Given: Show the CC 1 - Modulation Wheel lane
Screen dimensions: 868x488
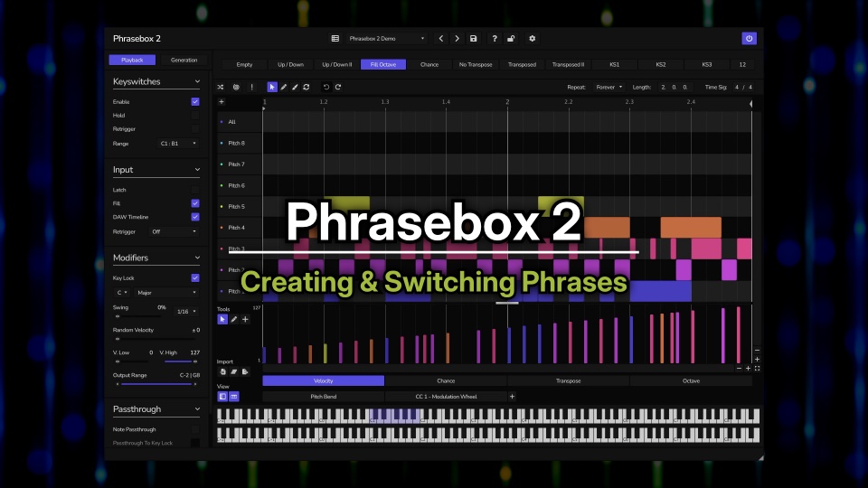Looking at the screenshot, I should coord(446,396).
